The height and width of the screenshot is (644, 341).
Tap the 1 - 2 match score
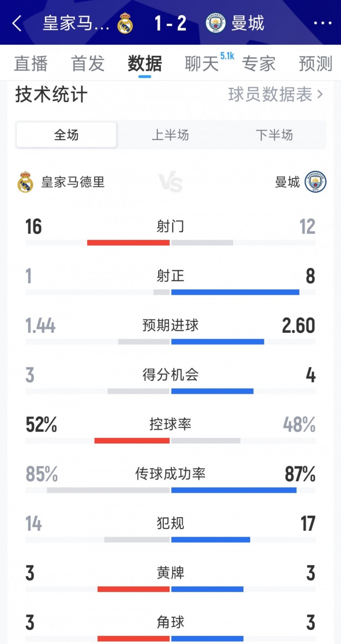(170, 24)
